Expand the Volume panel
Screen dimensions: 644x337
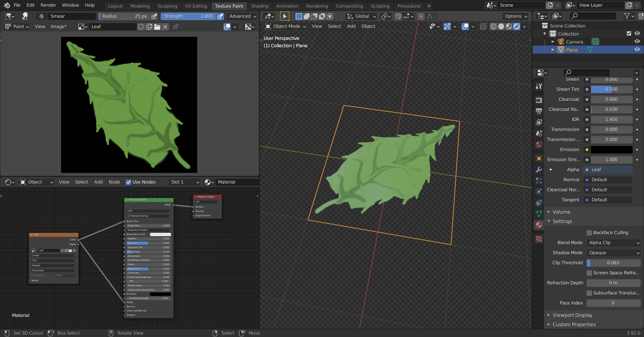point(561,212)
